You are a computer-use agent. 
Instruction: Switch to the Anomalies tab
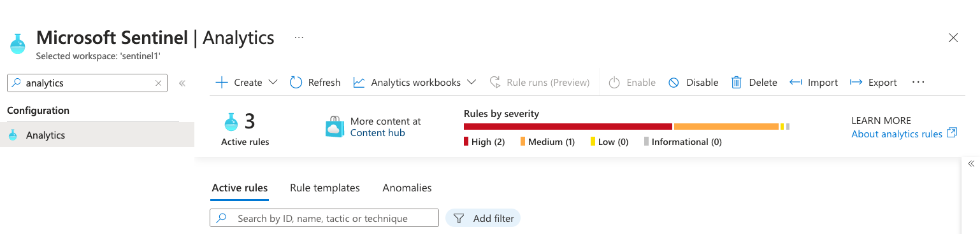click(407, 188)
